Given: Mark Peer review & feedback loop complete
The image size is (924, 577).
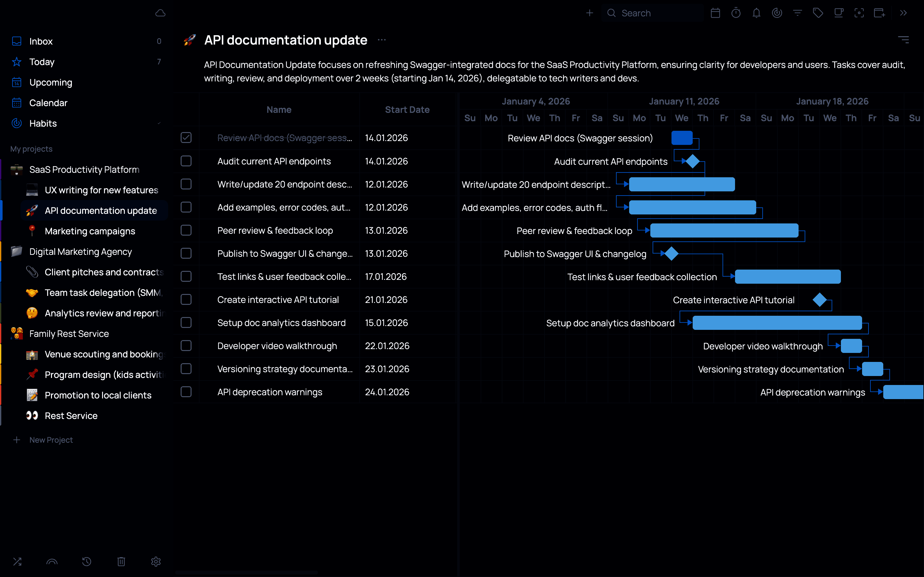Looking at the screenshot, I should coord(186,230).
